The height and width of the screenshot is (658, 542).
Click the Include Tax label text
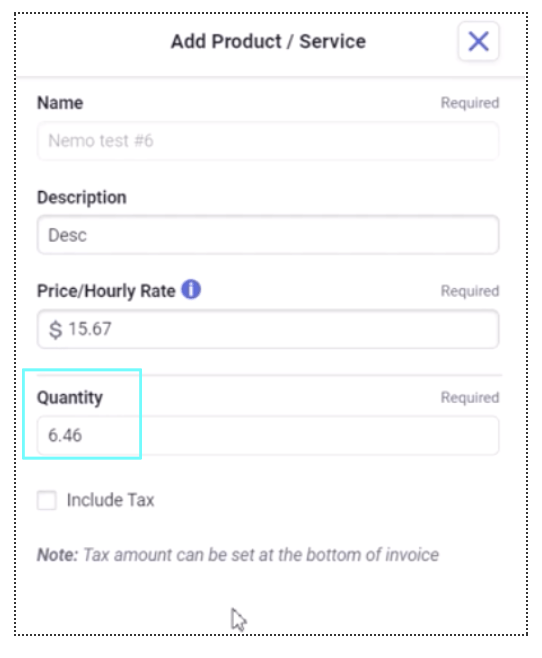click(111, 500)
